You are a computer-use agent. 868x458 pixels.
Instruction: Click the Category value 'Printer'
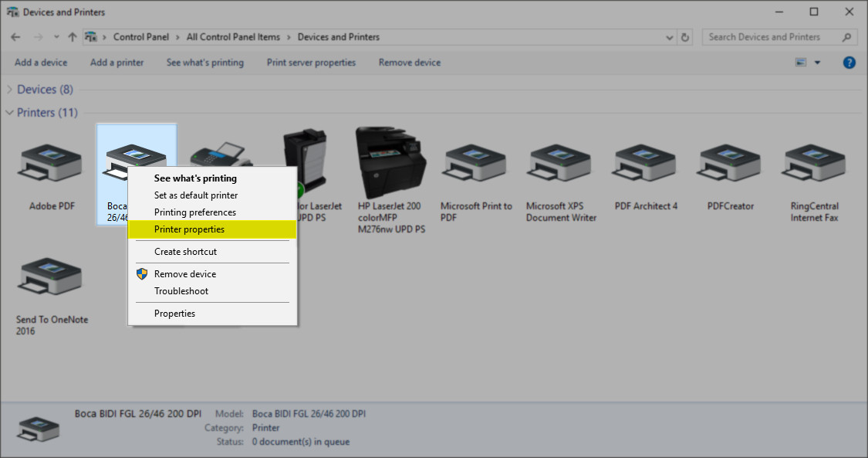(x=265, y=428)
